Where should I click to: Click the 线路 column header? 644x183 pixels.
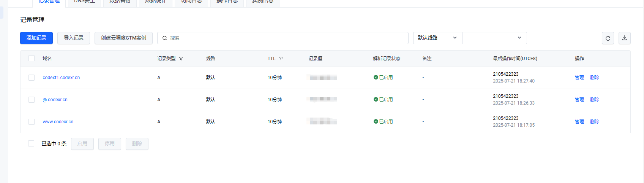click(211, 59)
